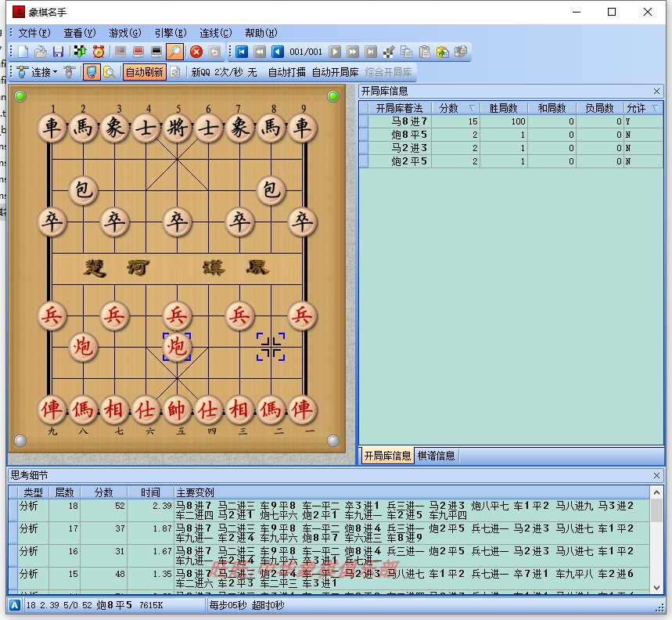Open 连线(C) menu
Image resolution: width=672 pixels, height=620 pixels.
(216, 33)
